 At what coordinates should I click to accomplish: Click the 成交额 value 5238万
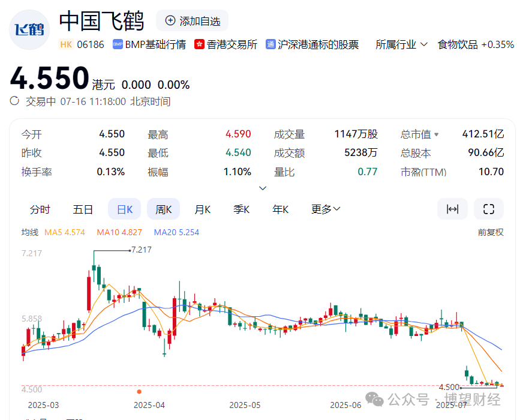click(x=361, y=152)
